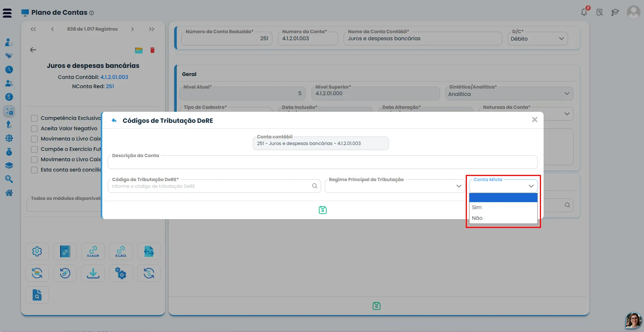Click the E-LALUR link button
The height and width of the screenshot is (332, 644).
93,252
